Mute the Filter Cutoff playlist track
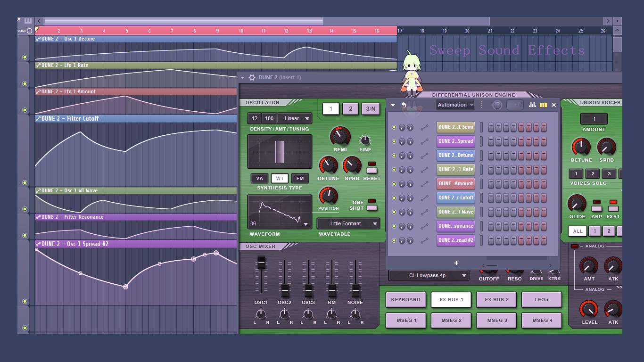The height and width of the screenshot is (362, 644). click(x=25, y=183)
